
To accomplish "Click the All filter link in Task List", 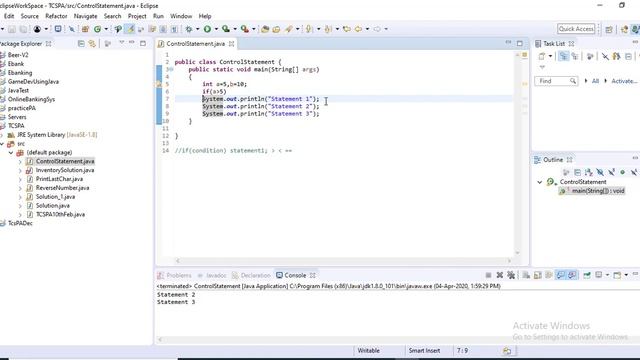I will coord(596,81).
